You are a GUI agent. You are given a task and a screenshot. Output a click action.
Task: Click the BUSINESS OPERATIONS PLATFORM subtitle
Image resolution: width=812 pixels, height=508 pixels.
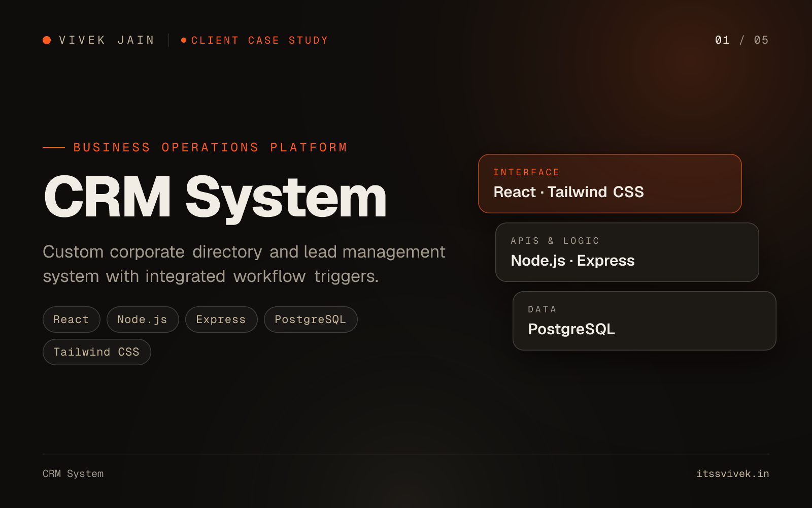point(211,147)
